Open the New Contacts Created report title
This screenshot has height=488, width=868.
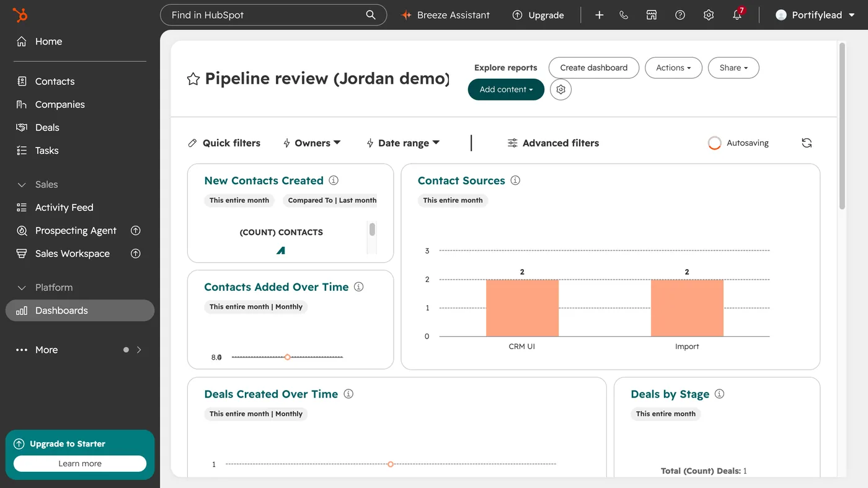coord(263,180)
